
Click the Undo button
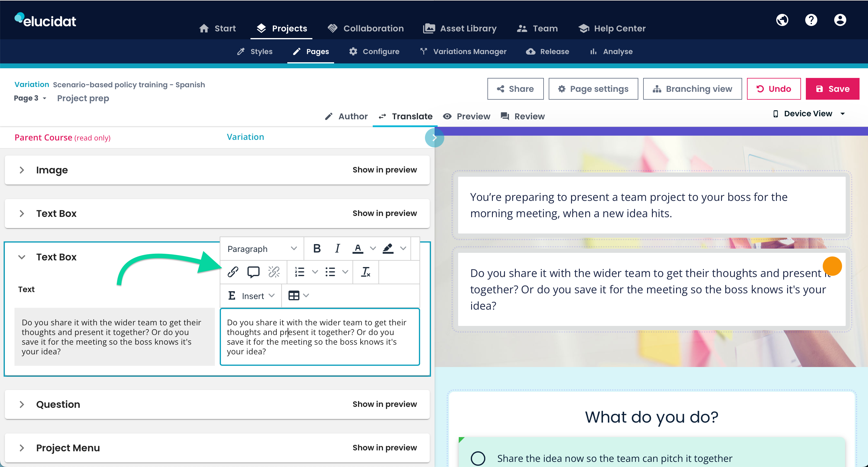(x=774, y=89)
